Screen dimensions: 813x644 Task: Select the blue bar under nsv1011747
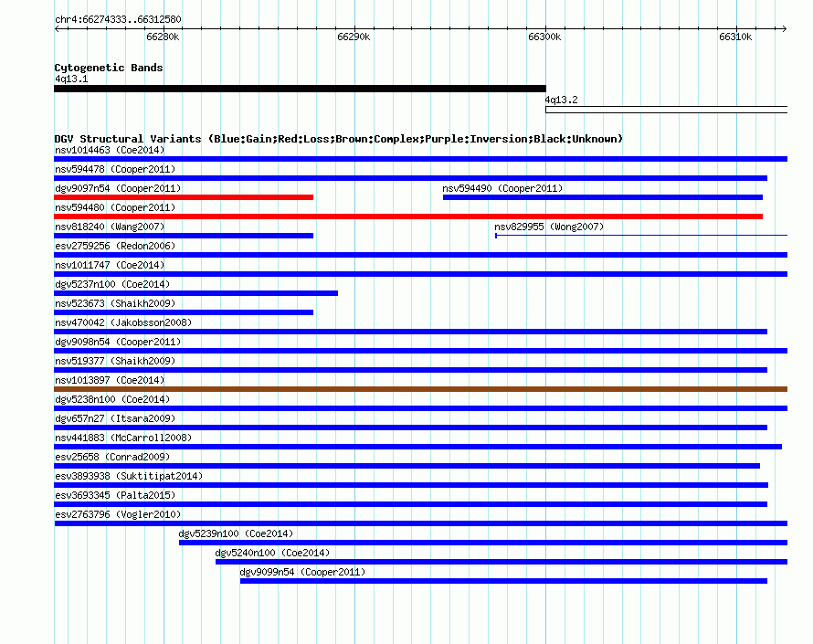tap(420, 274)
